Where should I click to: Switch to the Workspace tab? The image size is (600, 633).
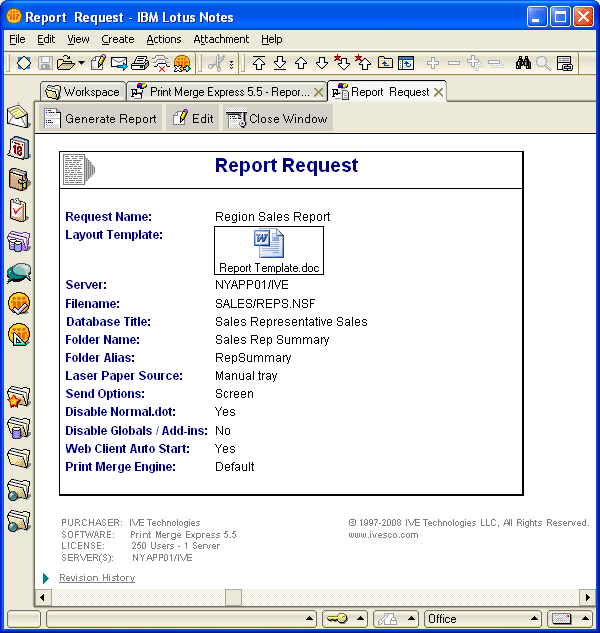click(83, 92)
